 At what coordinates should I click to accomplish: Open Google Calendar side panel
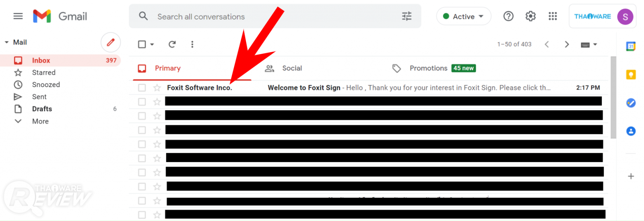(631, 46)
